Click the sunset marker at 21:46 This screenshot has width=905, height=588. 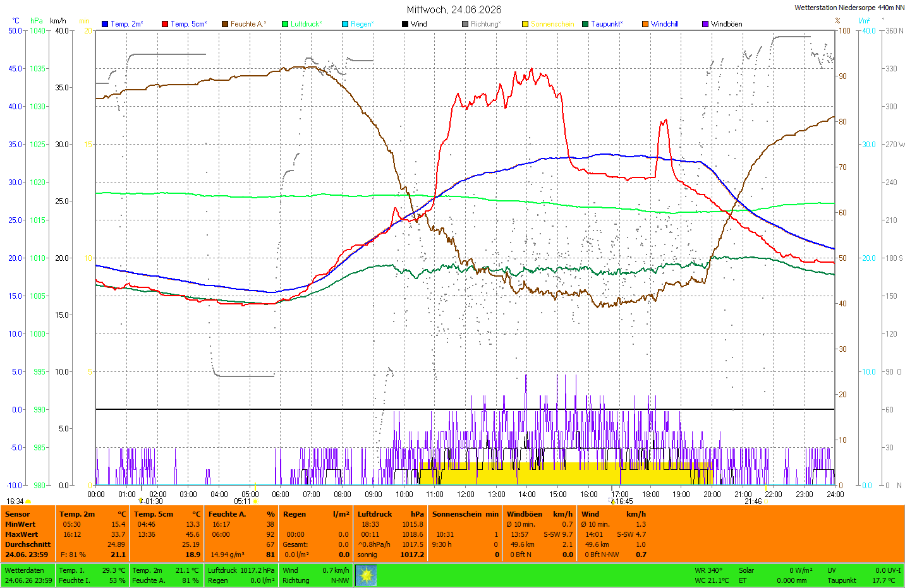point(767,501)
